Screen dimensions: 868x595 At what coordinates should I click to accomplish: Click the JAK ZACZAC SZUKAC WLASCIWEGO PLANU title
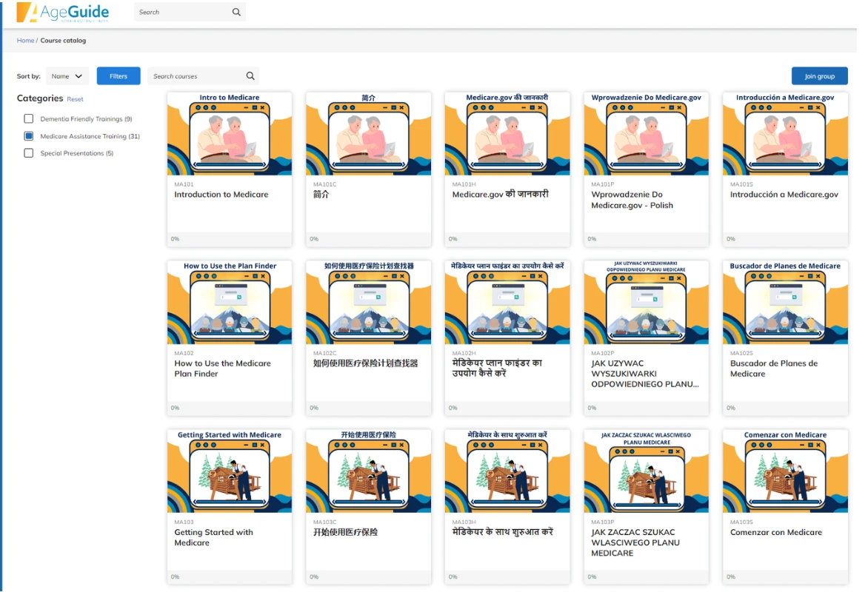click(635, 542)
